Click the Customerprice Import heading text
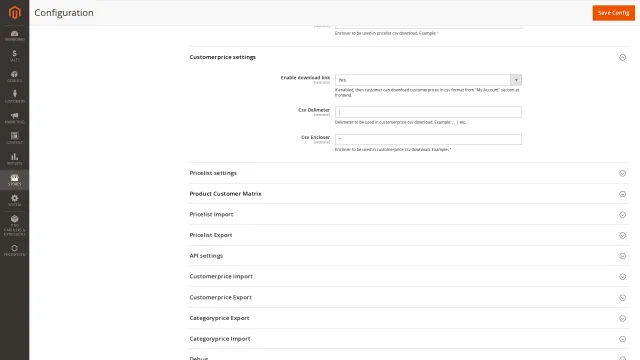This screenshot has height=360, width=640. (x=221, y=276)
